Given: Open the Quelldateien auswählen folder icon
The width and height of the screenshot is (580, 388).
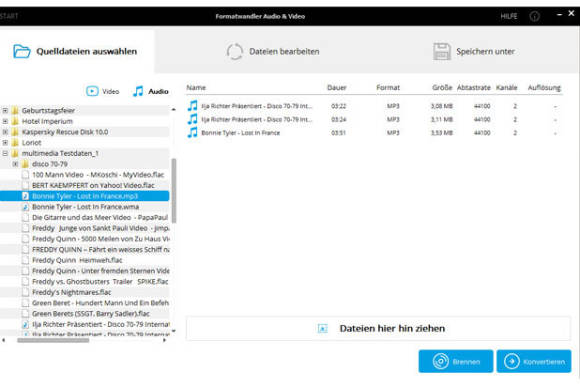Looking at the screenshot, I should point(21,51).
